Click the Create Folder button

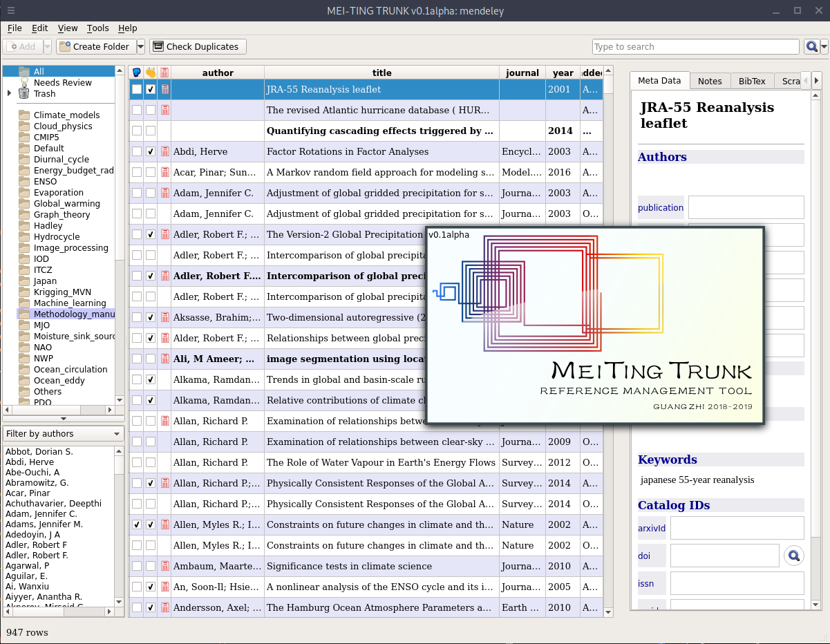95,46
